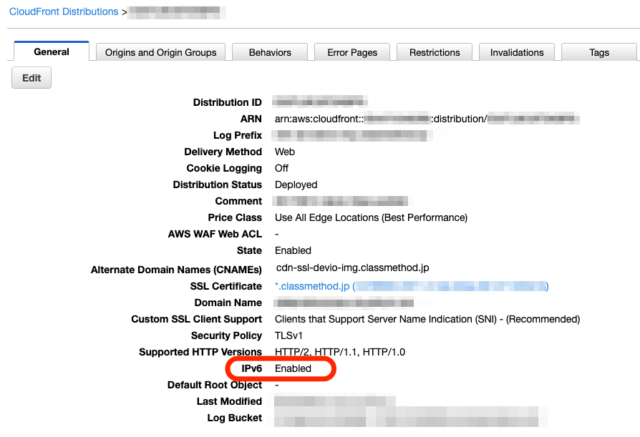Select the Tags tab
The height and width of the screenshot is (437, 640).
[599, 53]
